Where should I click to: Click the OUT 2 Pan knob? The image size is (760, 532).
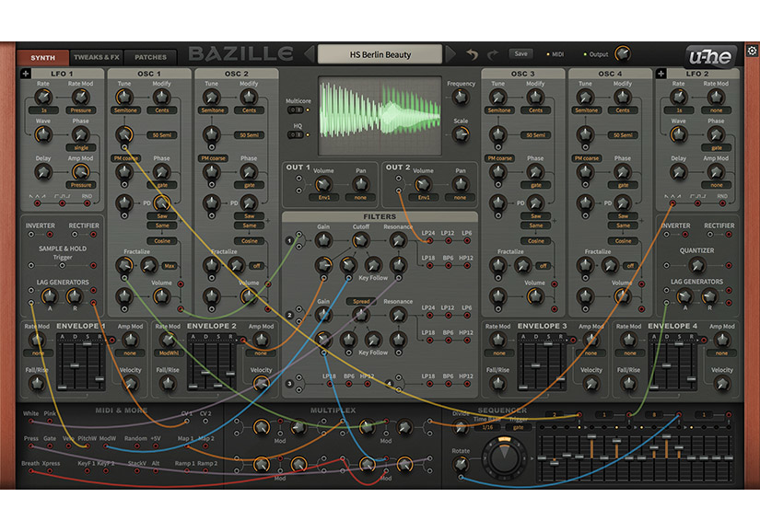(460, 184)
